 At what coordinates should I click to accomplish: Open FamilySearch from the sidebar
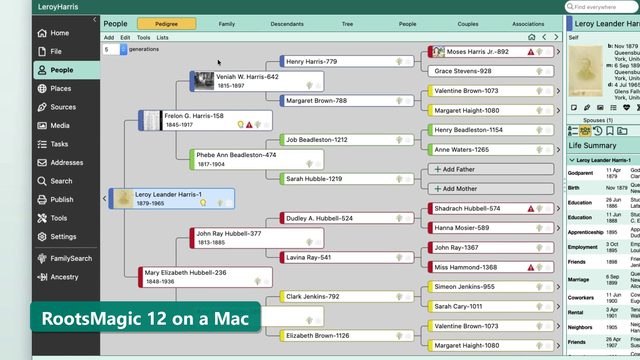pos(66,258)
